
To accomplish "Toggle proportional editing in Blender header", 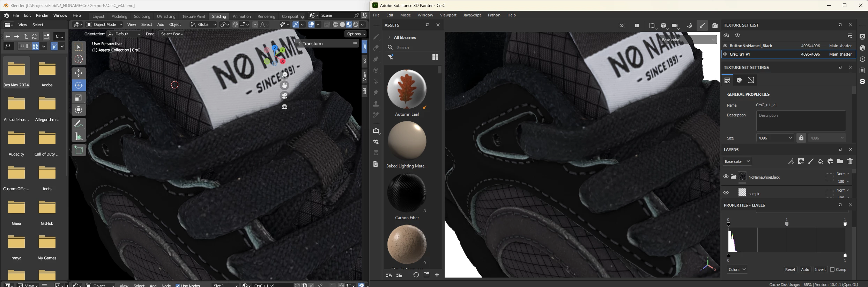I will (255, 24).
